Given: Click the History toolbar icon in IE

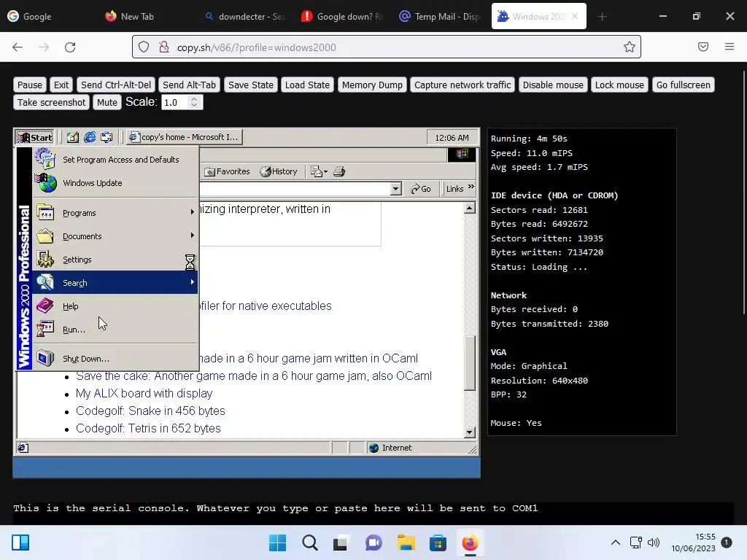Looking at the screenshot, I should pos(279,171).
